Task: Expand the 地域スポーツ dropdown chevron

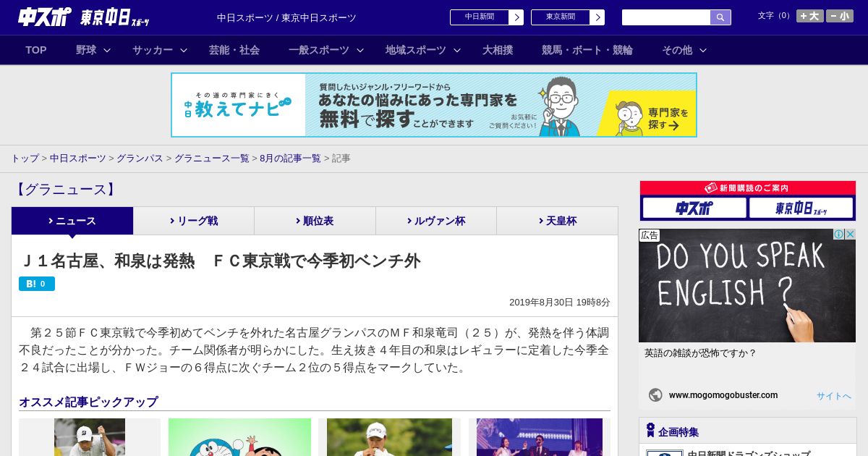Action: (x=457, y=51)
